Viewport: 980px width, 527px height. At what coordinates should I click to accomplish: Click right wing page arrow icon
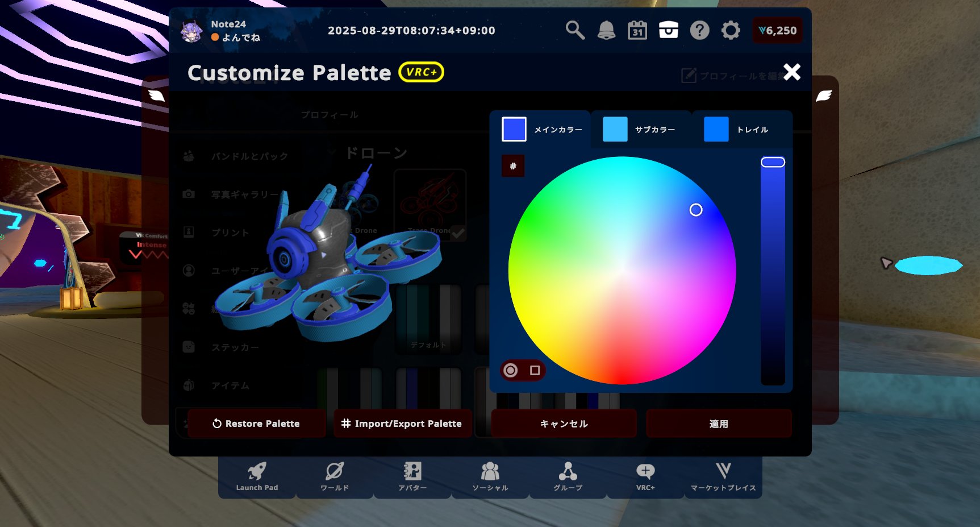point(824,96)
